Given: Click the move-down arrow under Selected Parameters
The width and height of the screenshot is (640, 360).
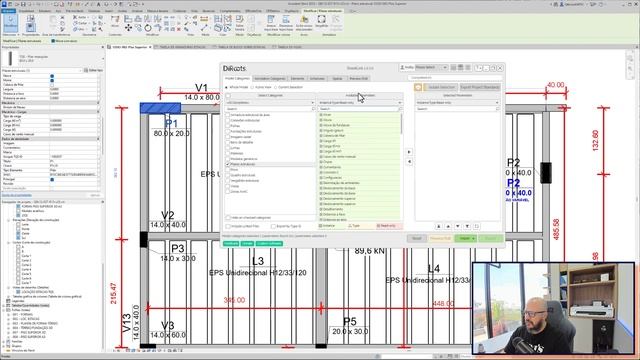Looking at the screenshot, I should pyautogui.click(x=458, y=226).
